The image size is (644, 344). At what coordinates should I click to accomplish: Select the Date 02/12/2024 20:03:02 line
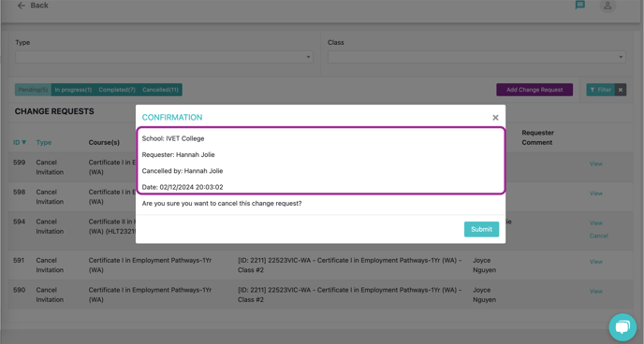183,187
